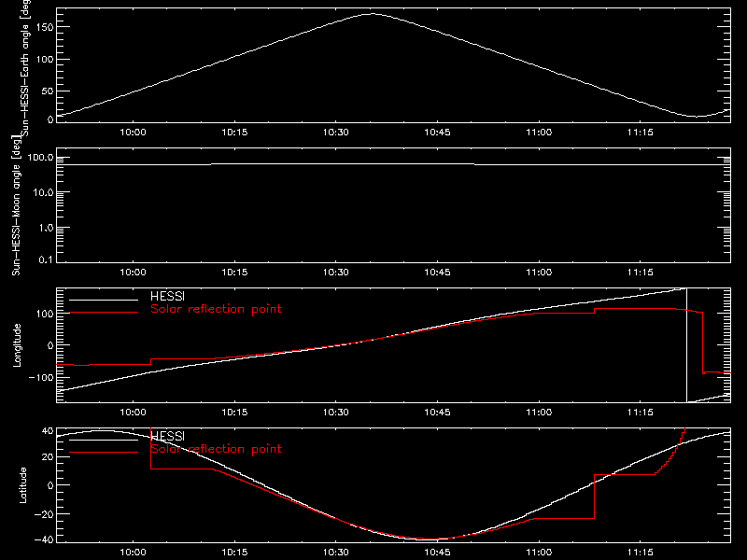Click white HESSI legend line in Longitude plot
Image resolution: width=747 pixels, height=560 pixels.
point(104,300)
